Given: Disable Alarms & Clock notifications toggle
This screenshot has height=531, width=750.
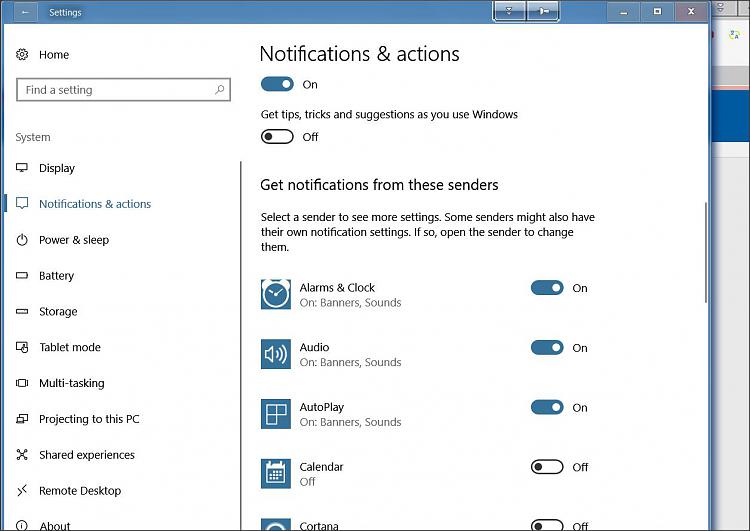Looking at the screenshot, I should point(547,288).
